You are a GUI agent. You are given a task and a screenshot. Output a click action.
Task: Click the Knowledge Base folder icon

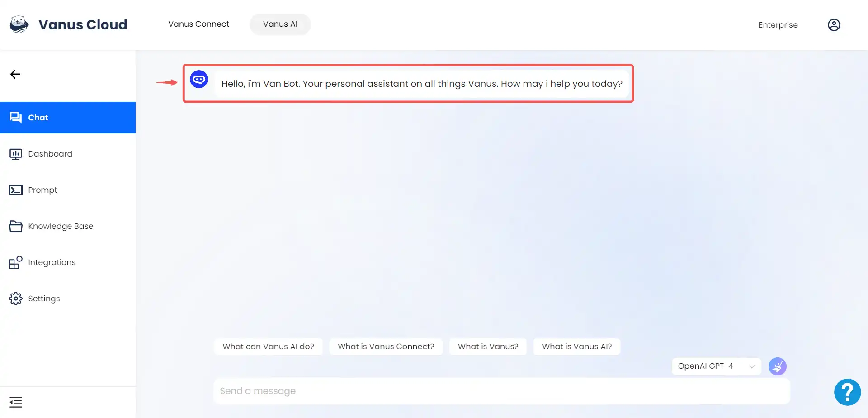(16, 226)
